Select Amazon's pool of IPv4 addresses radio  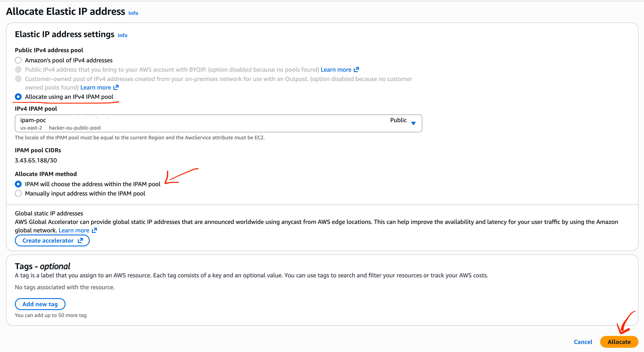18,60
